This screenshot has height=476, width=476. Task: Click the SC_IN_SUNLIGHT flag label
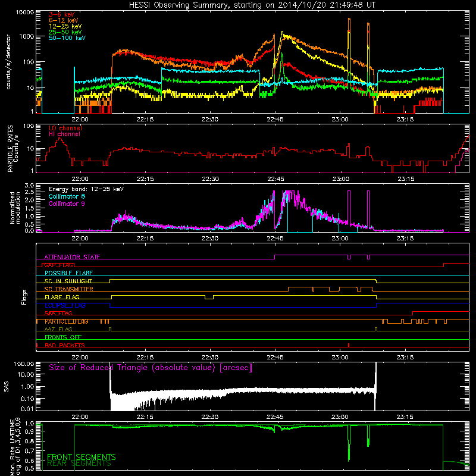(x=68, y=281)
